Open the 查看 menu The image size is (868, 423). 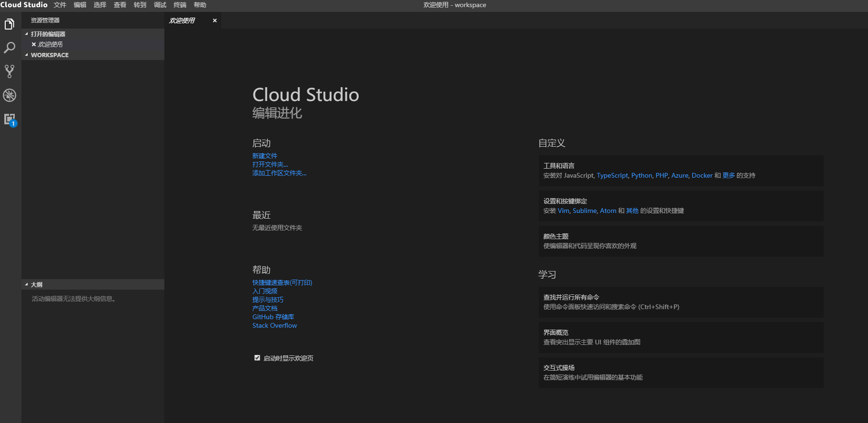tap(120, 5)
